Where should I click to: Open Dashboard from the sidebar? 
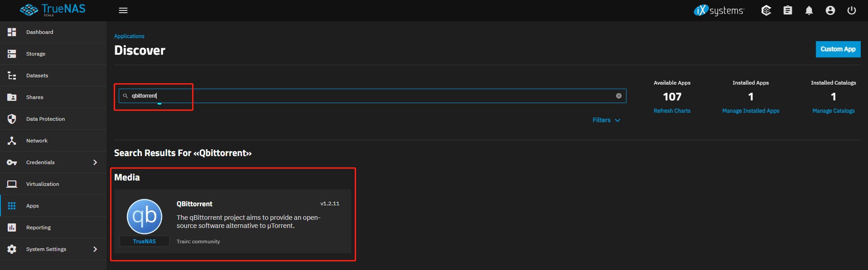[53, 32]
